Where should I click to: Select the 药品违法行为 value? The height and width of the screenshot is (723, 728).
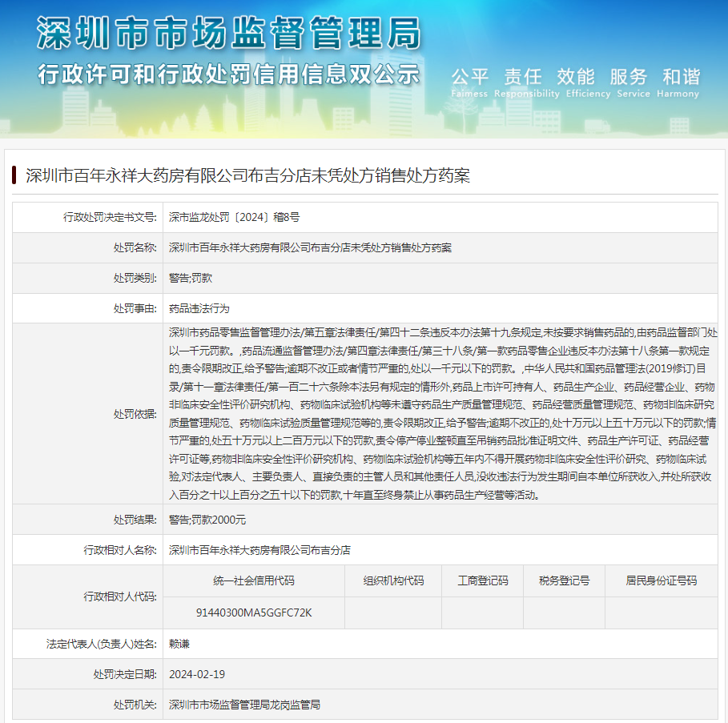coord(199,308)
